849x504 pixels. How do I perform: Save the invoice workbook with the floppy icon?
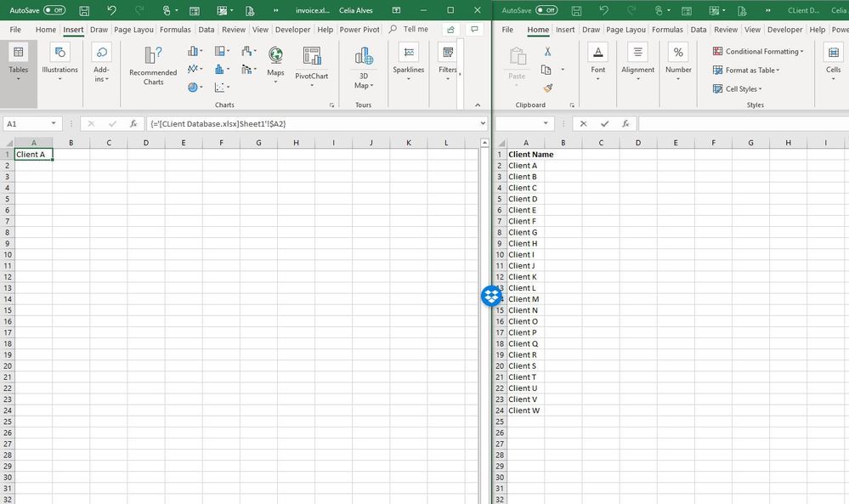coord(84,10)
